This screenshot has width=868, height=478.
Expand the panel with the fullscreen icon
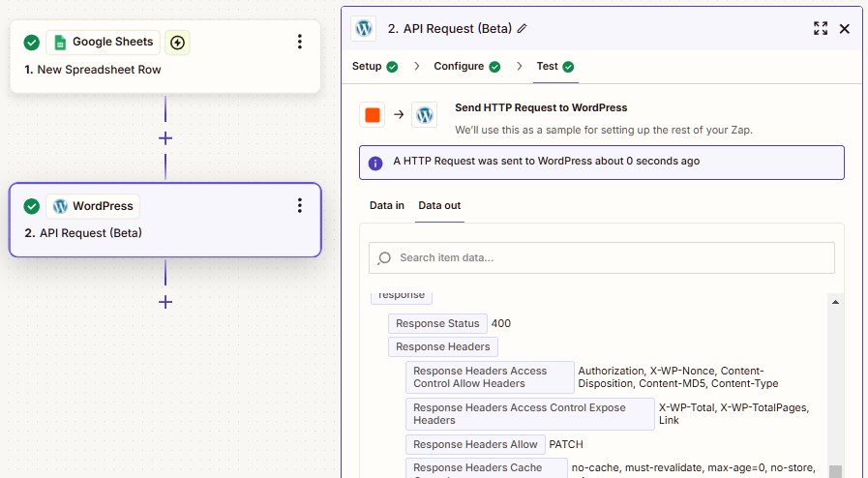[x=821, y=28]
